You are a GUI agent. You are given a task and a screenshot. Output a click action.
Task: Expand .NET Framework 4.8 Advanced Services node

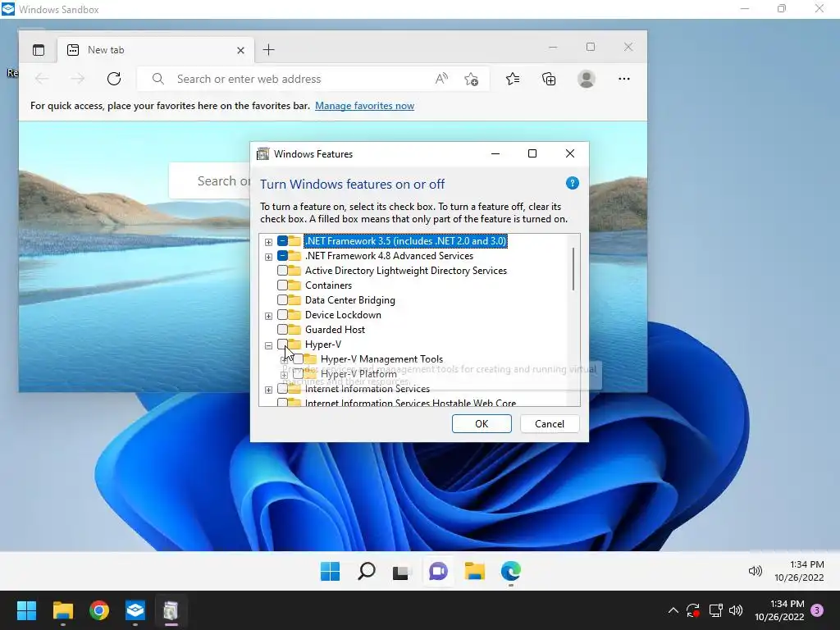coord(268,257)
